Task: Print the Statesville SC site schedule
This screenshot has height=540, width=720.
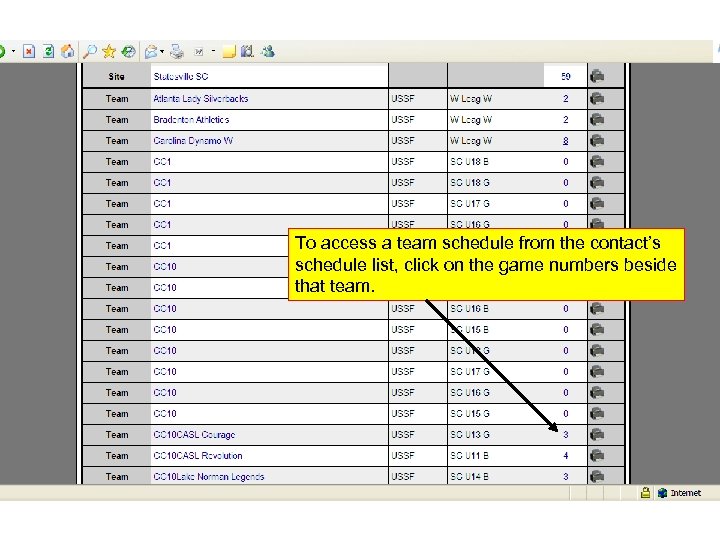Action: click(597, 76)
